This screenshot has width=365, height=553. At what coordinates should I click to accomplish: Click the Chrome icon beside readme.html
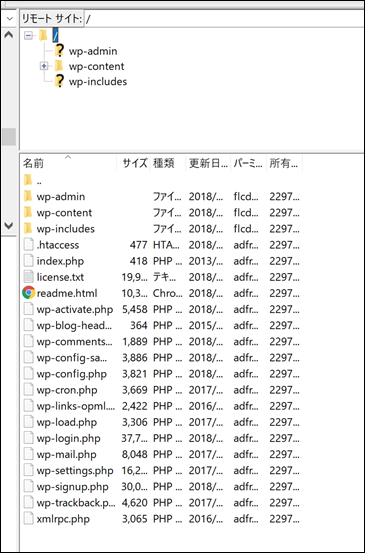29,293
